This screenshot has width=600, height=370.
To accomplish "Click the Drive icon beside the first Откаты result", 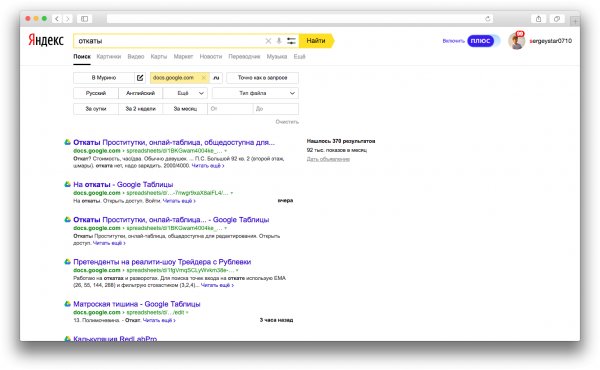I will coord(67,142).
